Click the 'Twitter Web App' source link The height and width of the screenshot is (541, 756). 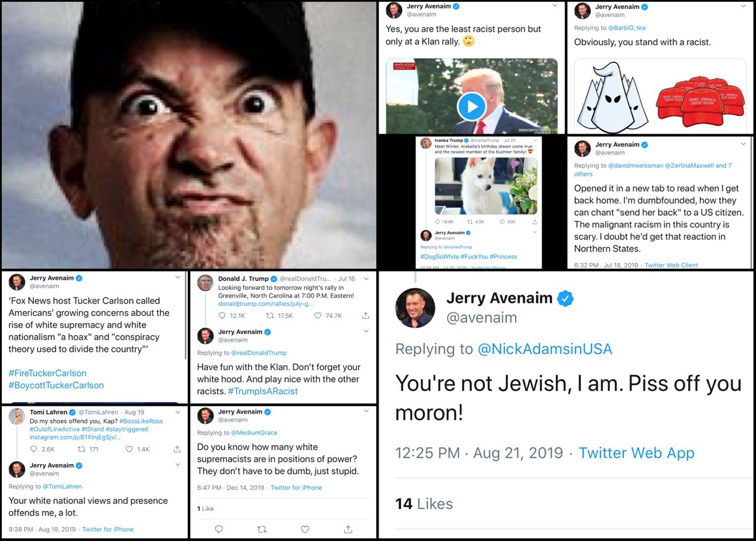point(636,453)
